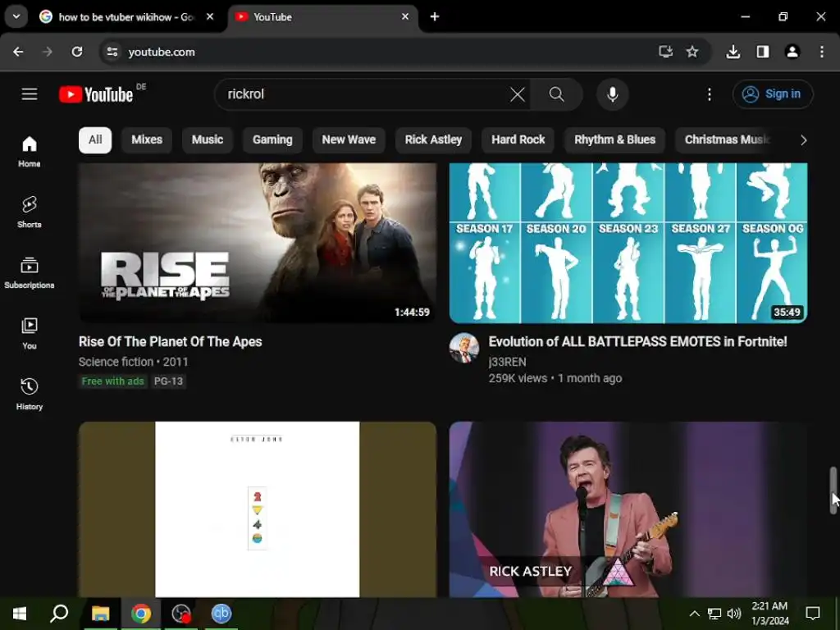
Task: Click Evolution of ALL BATTLEPASS EMOTES title
Action: (x=637, y=342)
